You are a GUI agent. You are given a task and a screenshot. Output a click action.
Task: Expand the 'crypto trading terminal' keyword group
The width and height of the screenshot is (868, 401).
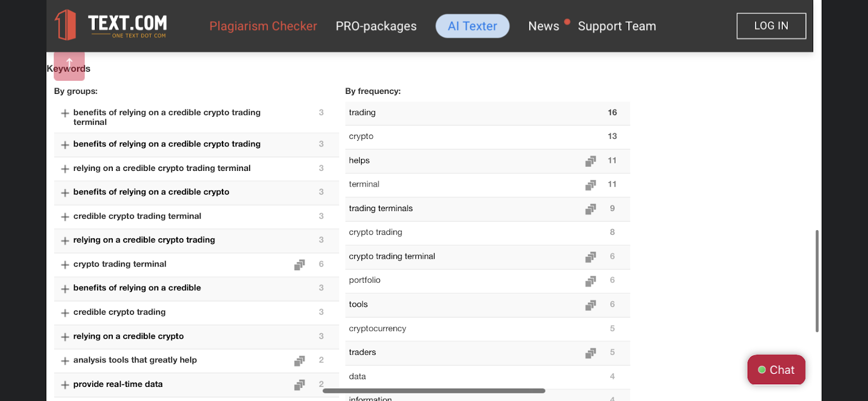[x=65, y=265]
